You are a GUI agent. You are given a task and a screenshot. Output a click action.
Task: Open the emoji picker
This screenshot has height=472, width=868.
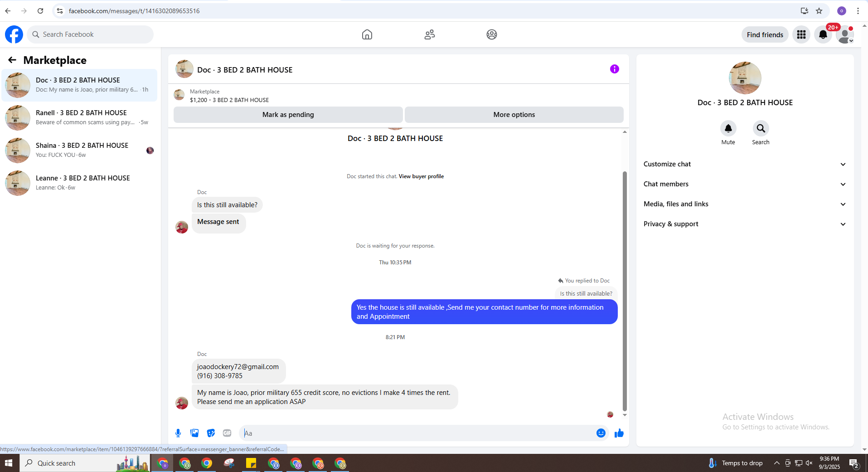click(x=601, y=433)
